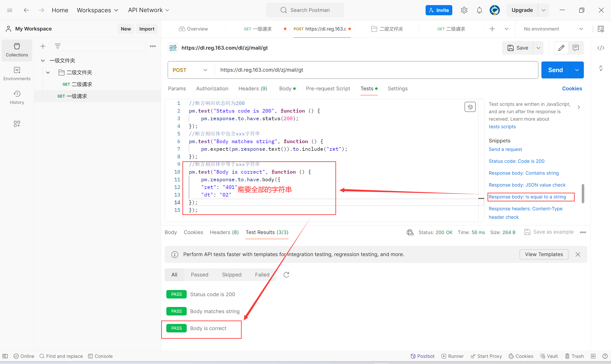Refresh test results with the reload icon
The width and height of the screenshot is (611, 364).
click(286, 275)
